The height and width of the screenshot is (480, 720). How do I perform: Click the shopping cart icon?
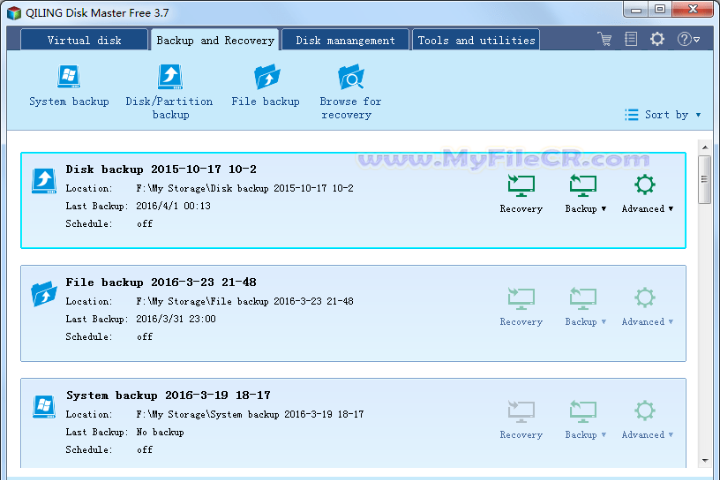[x=605, y=39]
